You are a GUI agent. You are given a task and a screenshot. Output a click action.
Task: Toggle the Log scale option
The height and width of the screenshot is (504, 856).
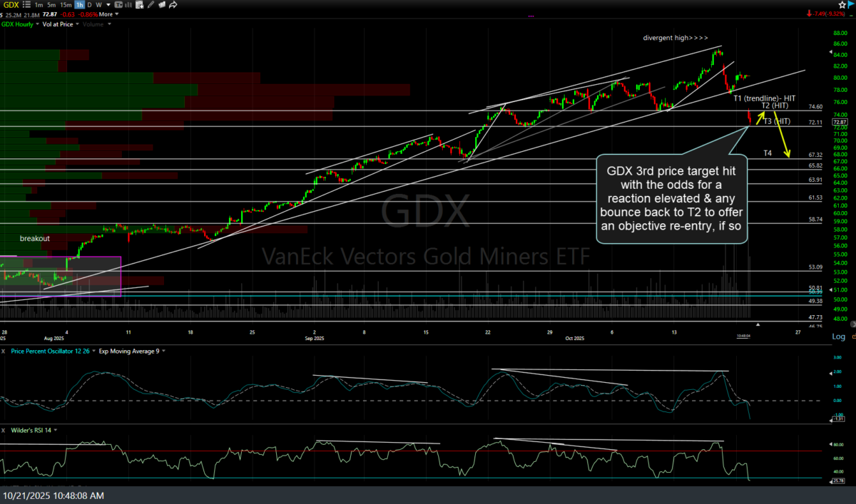click(839, 336)
